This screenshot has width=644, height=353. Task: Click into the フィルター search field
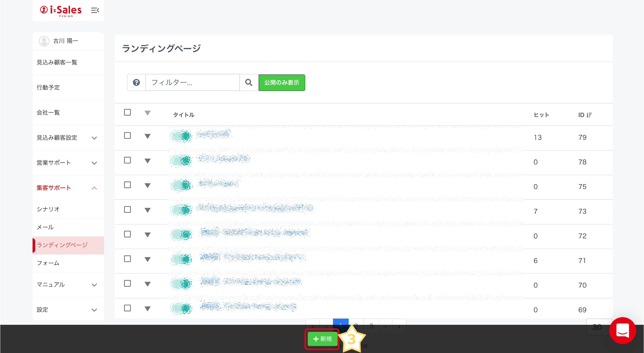[x=192, y=83]
